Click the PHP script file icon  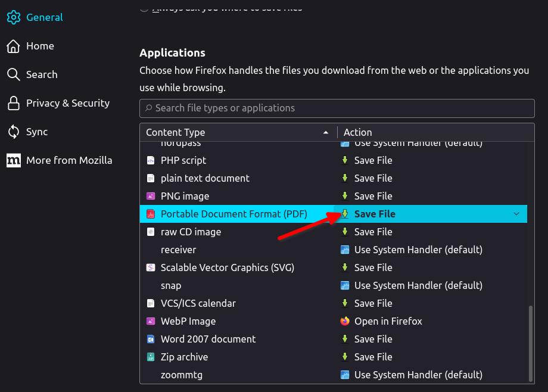coord(151,160)
